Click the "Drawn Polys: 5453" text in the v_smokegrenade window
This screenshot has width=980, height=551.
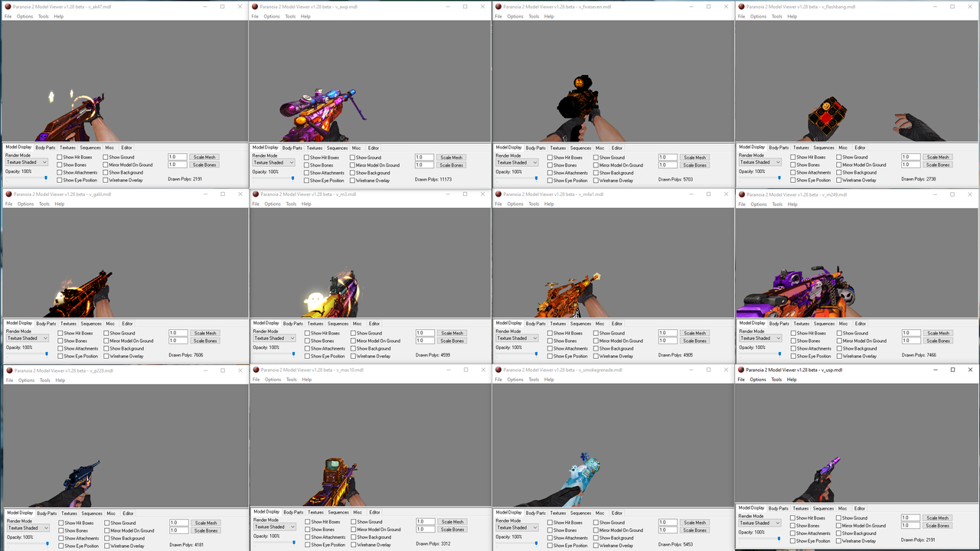click(x=676, y=544)
